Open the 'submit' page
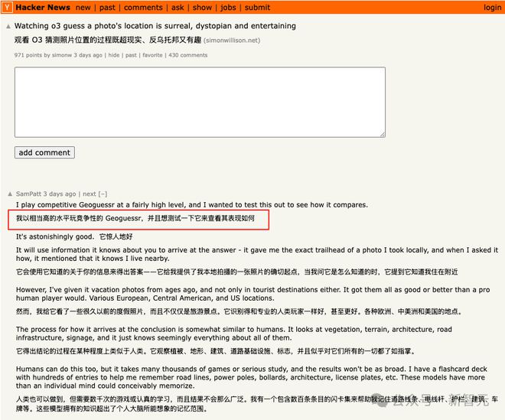This screenshot has width=505, height=420. pyautogui.click(x=257, y=8)
